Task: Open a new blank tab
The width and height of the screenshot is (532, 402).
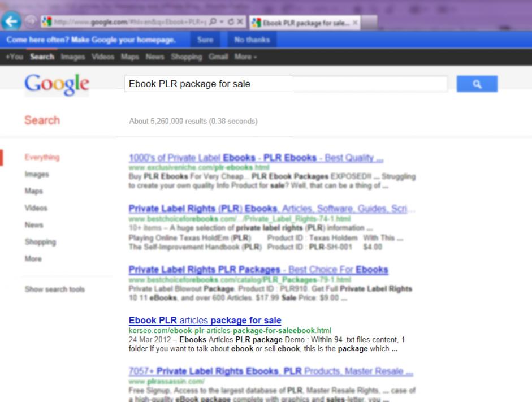Action: click(x=369, y=23)
